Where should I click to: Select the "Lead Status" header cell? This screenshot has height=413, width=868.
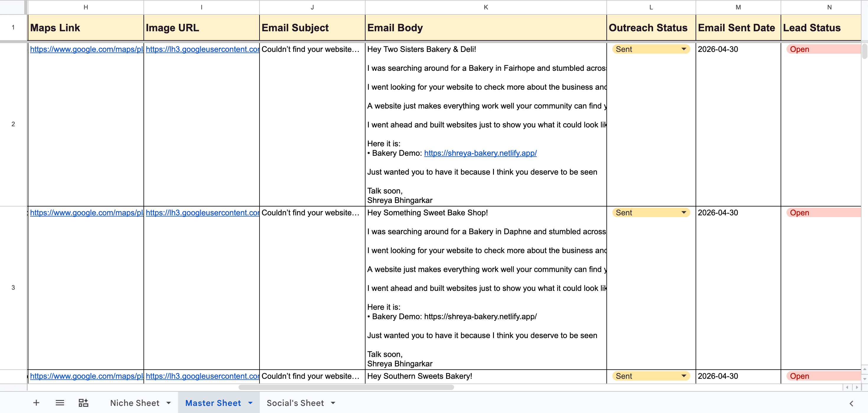pyautogui.click(x=821, y=28)
